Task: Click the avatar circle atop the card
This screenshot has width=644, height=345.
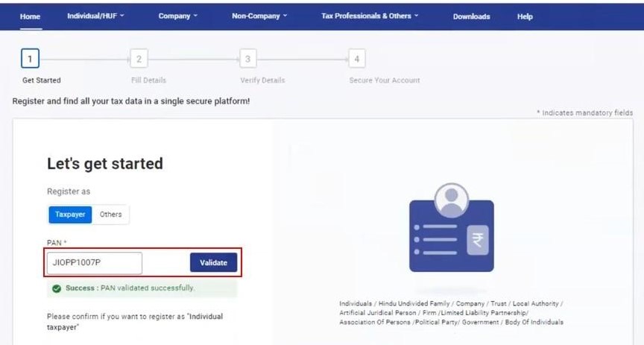Action: pyautogui.click(x=452, y=200)
